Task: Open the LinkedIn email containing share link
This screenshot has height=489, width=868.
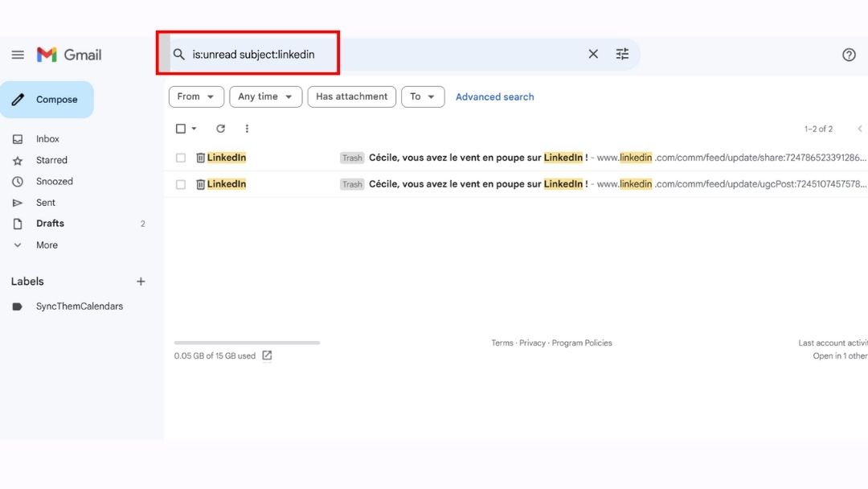Action: [516, 158]
